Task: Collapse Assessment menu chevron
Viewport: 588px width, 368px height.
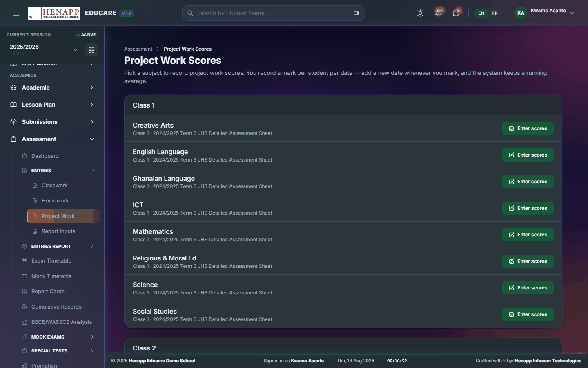Action: [x=92, y=139]
